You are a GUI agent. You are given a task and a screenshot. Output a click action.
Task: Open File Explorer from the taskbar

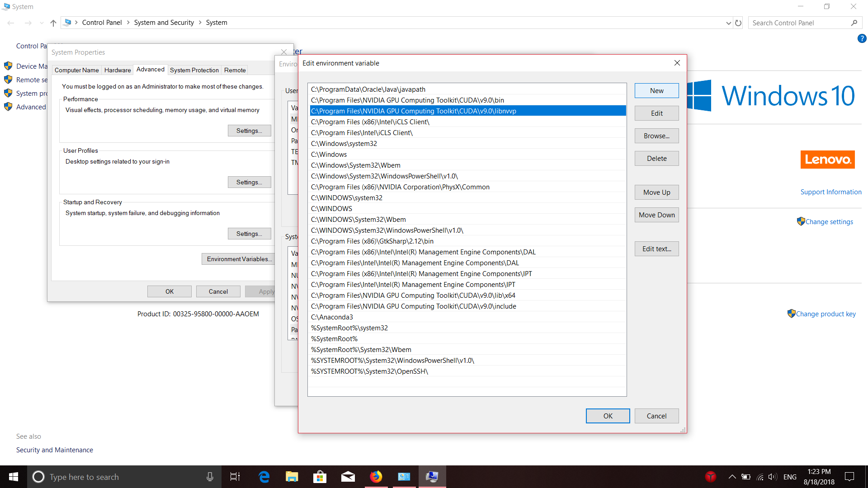(x=292, y=477)
